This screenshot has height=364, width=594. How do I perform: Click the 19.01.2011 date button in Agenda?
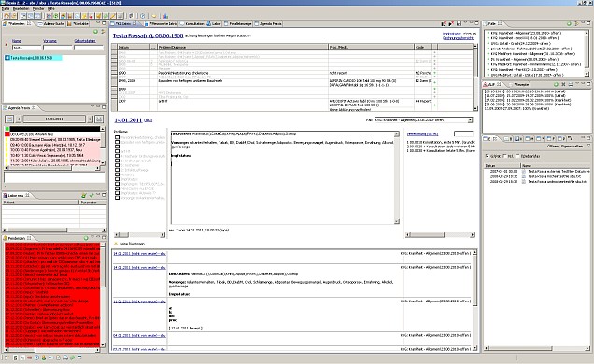coord(54,119)
